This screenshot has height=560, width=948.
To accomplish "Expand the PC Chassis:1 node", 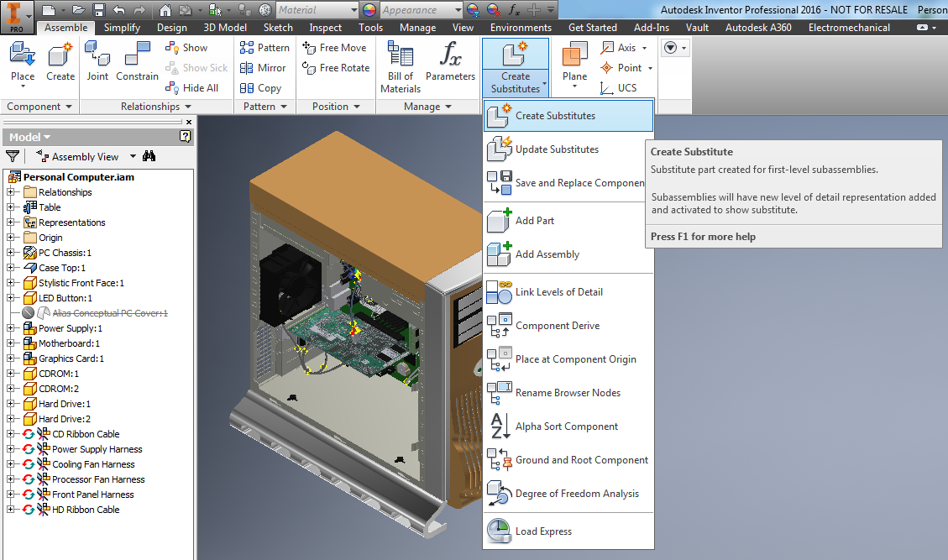I will click(x=10, y=253).
